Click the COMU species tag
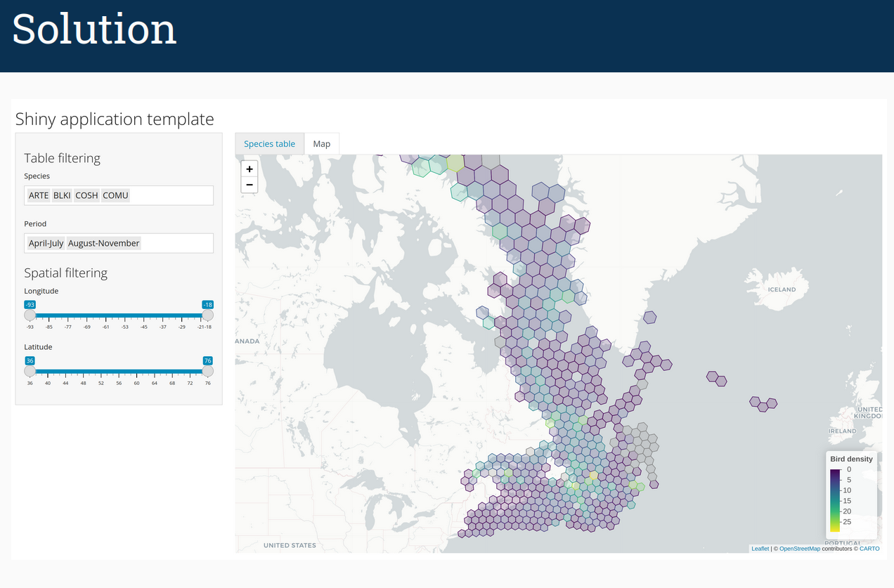 [116, 195]
